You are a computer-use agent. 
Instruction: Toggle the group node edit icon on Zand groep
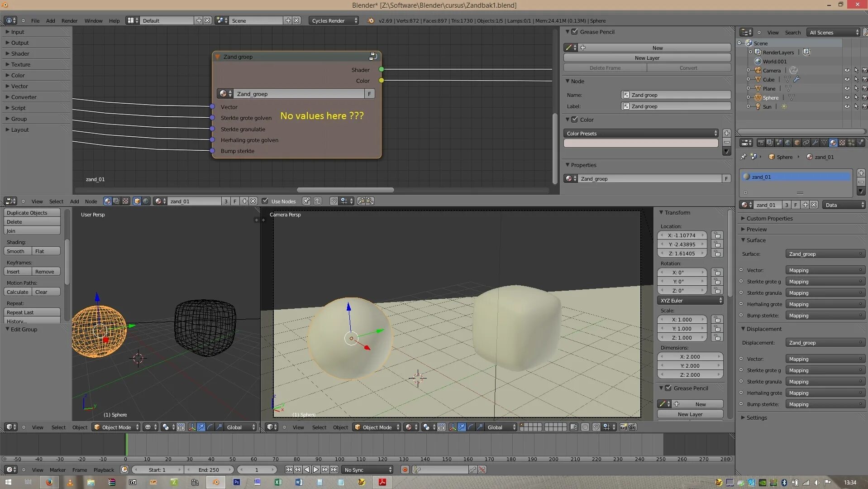(373, 57)
